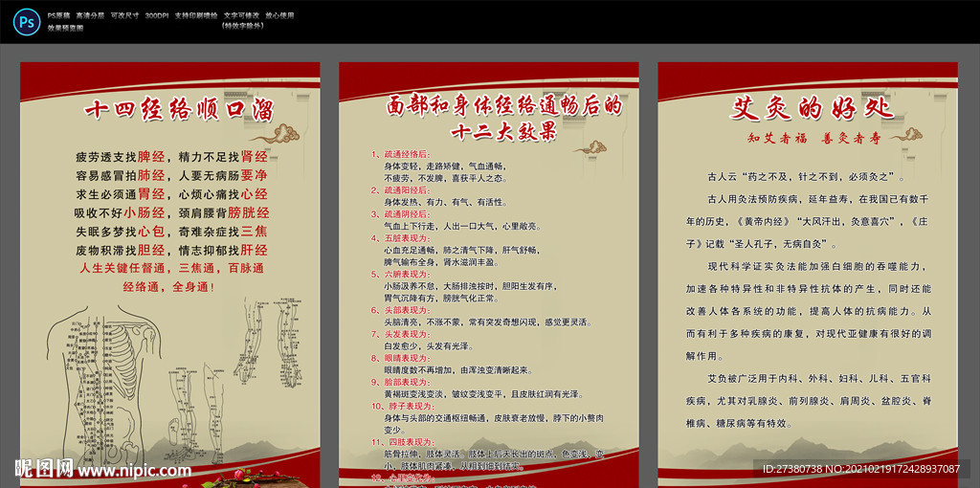Click item '3、疏通阴经后：'

pos(401,213)
